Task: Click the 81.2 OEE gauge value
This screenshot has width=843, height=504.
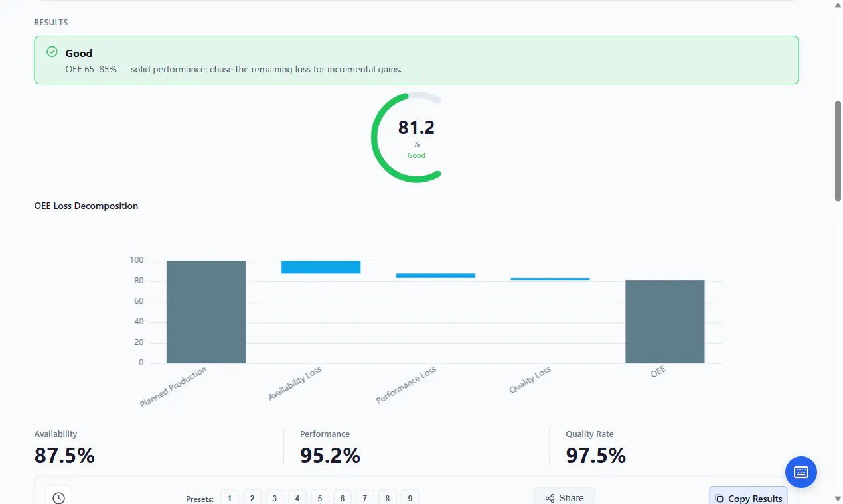Action: pos(416,127)
